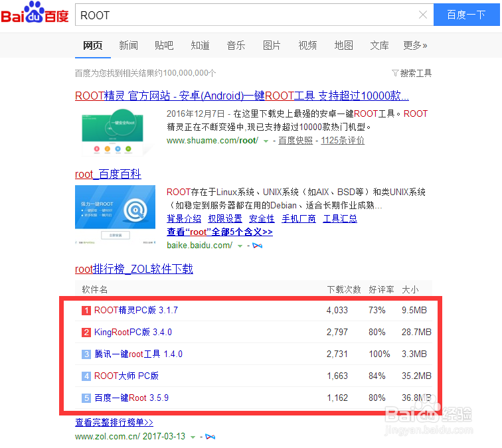Open ROOT大师 PC版 link
The width and height of the screenshot is (502, 448).
click(x=126, y=376)
